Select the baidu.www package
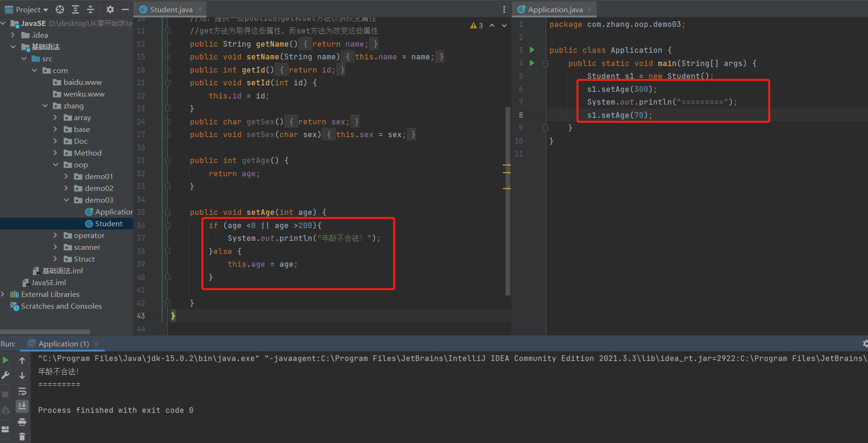868x443 pixels. click(82, 82)
